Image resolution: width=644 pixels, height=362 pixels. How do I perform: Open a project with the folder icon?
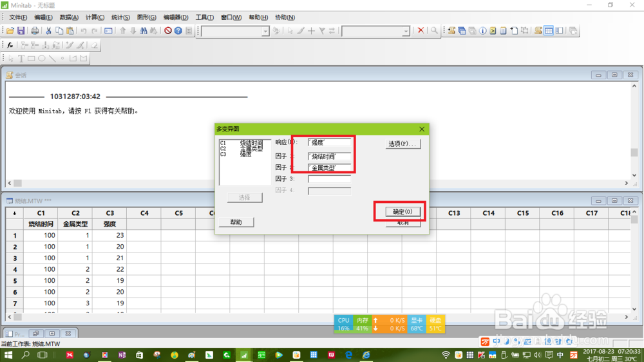tap(10, 31)
